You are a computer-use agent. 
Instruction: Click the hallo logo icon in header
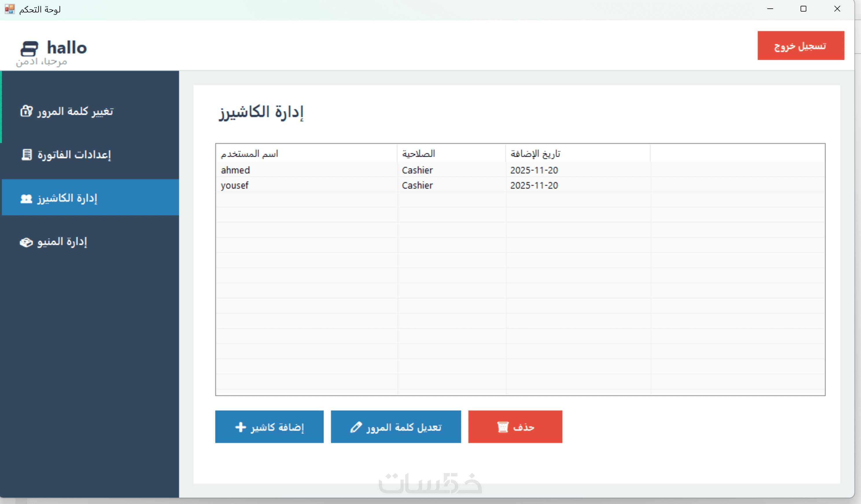tap(30, 49)
